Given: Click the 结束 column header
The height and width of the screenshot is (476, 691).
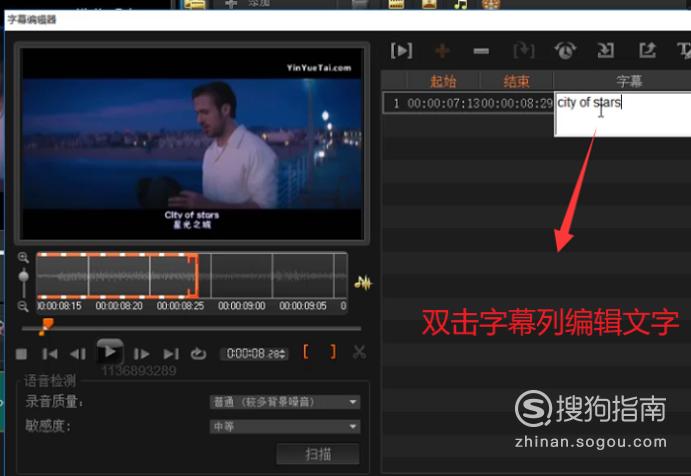Looking at the screenshot, I should pos(516,82).
